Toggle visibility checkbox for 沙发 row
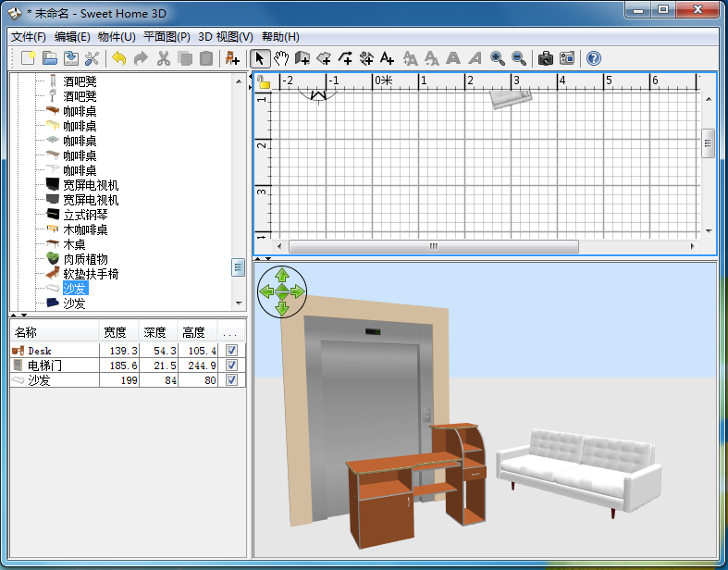This screenshot has height=570, width=728. (x=231, y=380)
